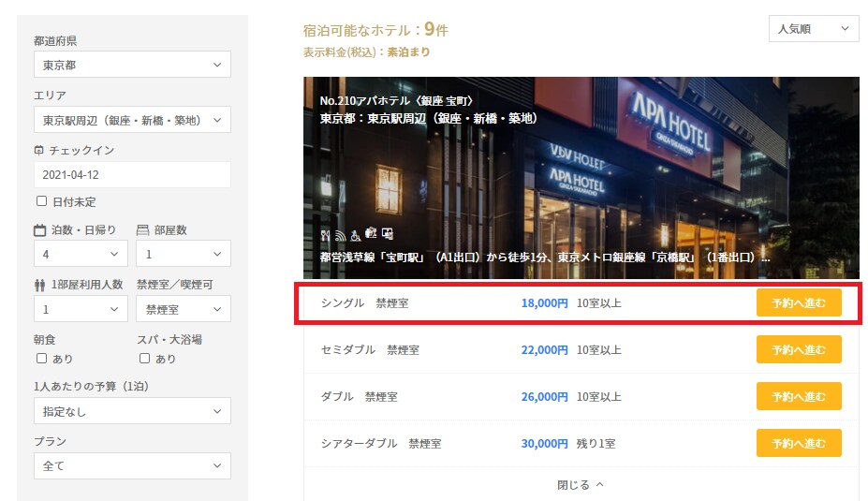
Task: Click the monitor/VOD amenity icon
Action: [388, 233]
